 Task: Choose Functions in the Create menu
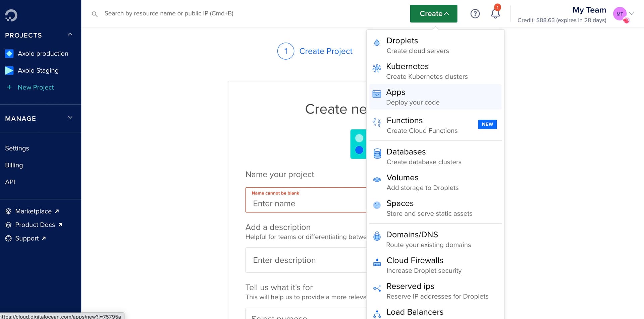[435, 125]
